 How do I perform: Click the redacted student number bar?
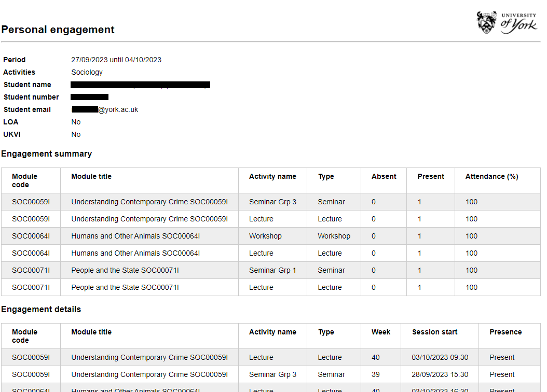[x=89, y=97]
